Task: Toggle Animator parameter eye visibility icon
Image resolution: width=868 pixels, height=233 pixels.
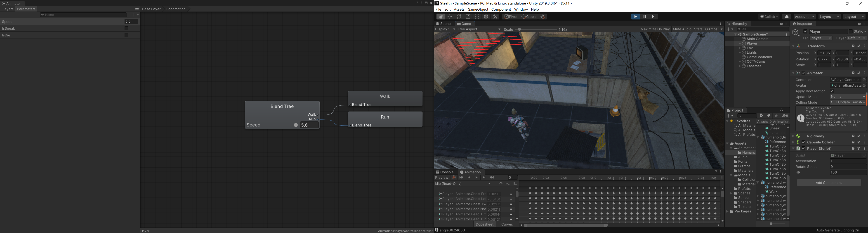Action: (x=137, y=9)
